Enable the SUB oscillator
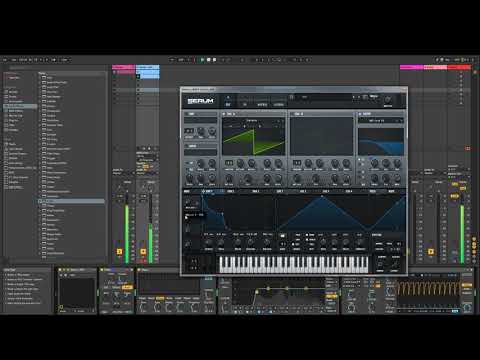The height and width of the screenshot is (360, 480). click(x=187, y=114)
